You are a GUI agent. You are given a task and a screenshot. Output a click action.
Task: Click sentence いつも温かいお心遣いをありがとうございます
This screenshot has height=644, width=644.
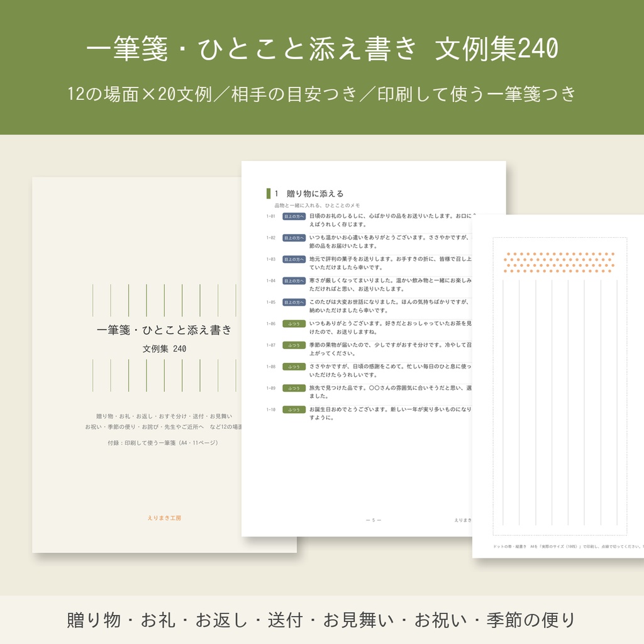pos(391,241)
